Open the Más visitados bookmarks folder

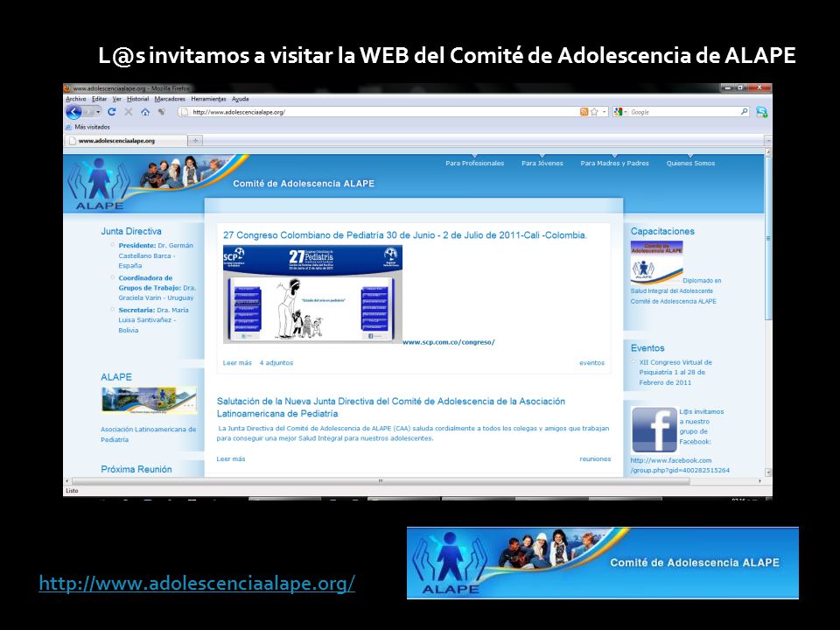[87, 127]
